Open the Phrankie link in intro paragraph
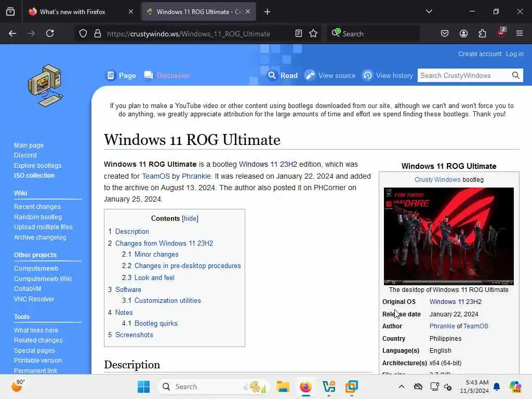Image resolution: width=532 pixels, height=399 pixels. pos(196,176)
